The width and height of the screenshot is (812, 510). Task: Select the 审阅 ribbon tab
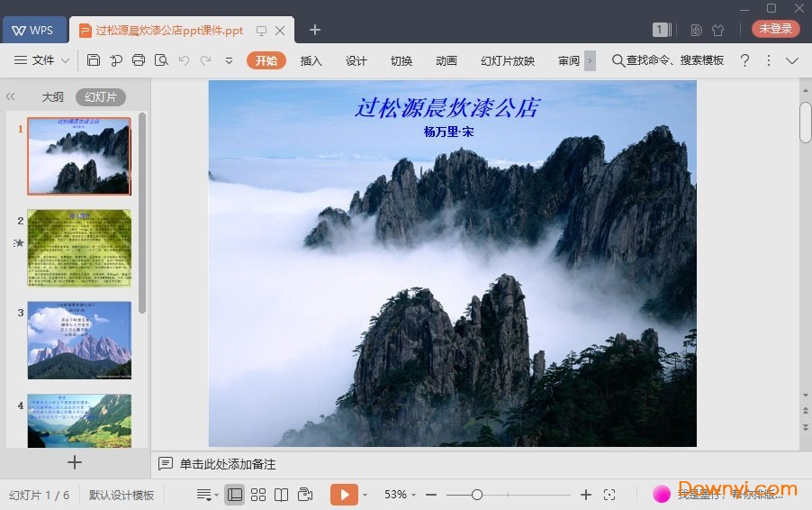tap(569, 60)
